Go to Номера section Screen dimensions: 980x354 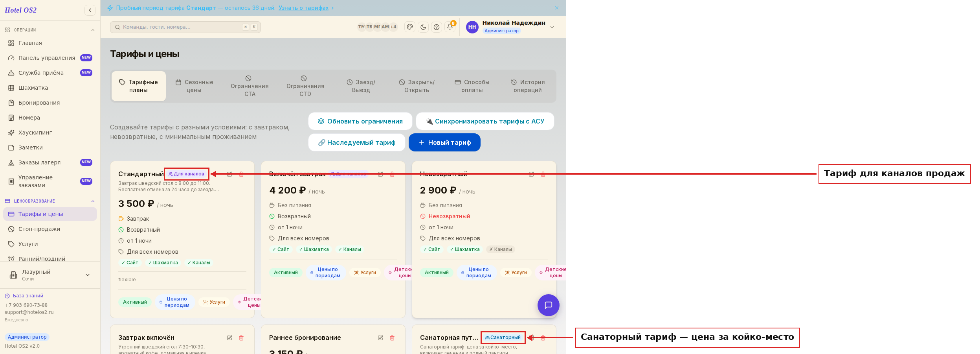click(50, 118)
